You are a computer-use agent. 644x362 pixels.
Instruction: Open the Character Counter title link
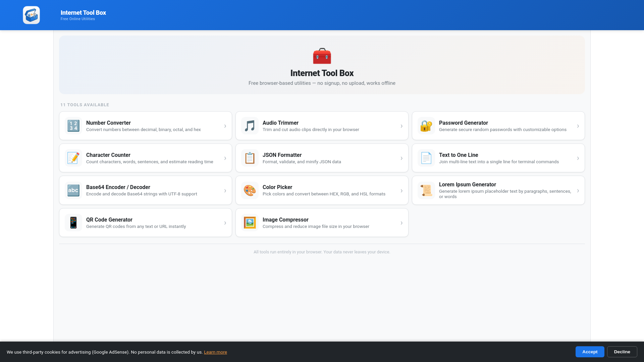(108, 155)
